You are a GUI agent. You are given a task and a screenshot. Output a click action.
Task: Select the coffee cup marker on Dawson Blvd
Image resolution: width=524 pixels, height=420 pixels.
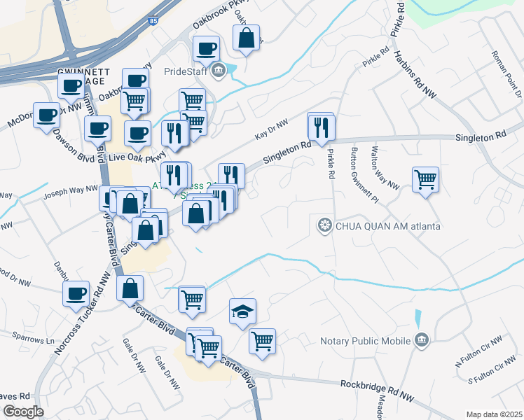[97, 128]
